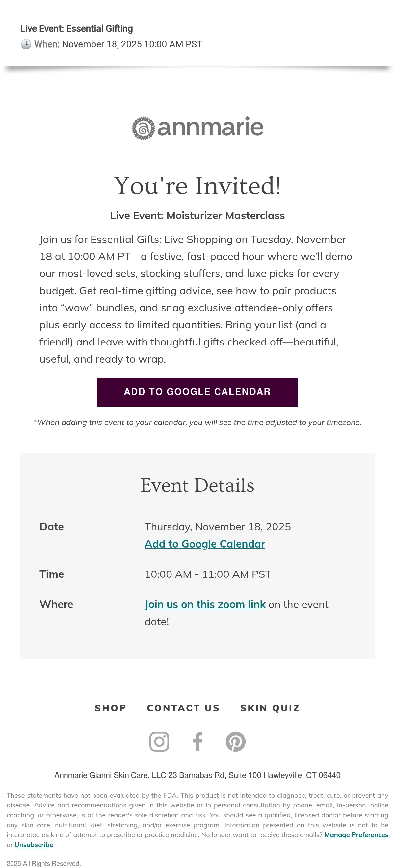Viewport: 395px width, 868px height.
Task: Click the Annmarie Gianni Skin Care address line
Action: point(197,775)
